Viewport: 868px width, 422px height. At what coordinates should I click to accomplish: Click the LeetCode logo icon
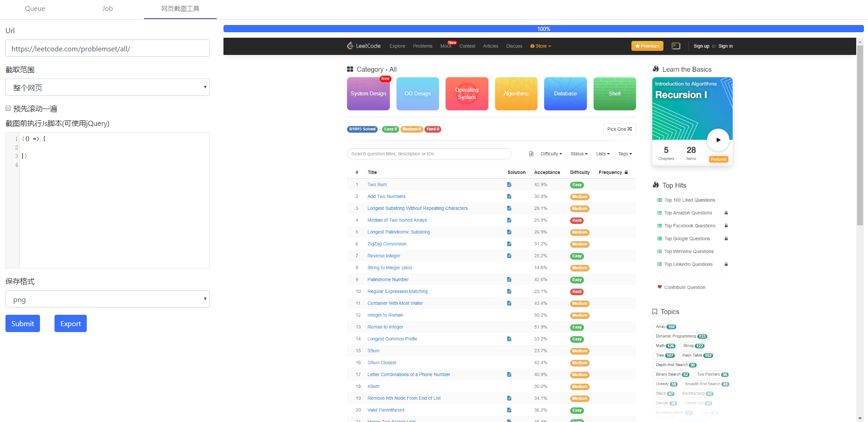(350, 45)
